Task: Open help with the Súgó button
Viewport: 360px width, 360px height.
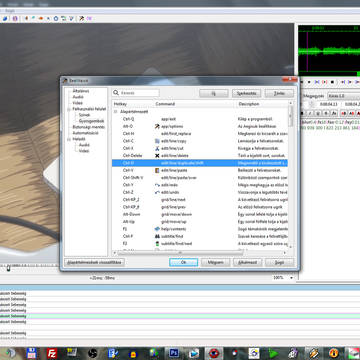Action: point(279,262)
